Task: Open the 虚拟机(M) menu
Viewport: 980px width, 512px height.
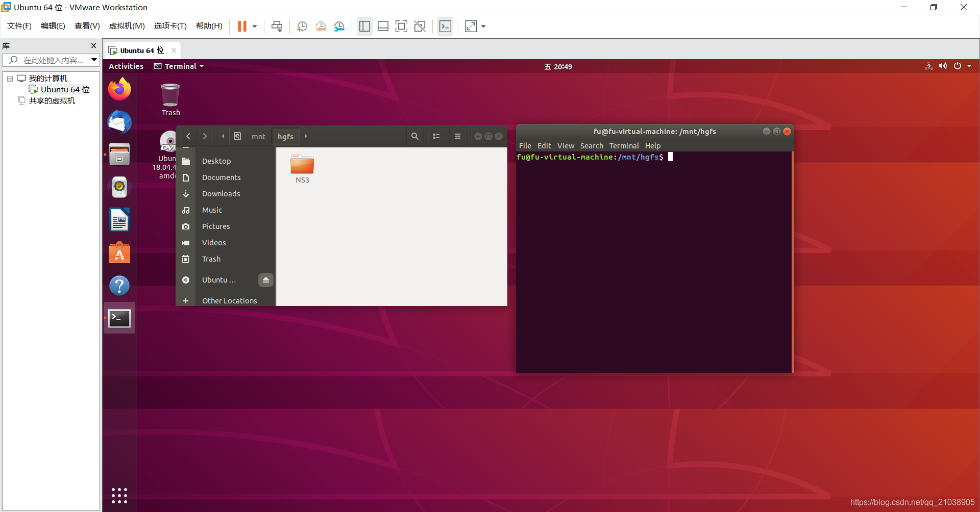Action: click(x=127, y=26)
